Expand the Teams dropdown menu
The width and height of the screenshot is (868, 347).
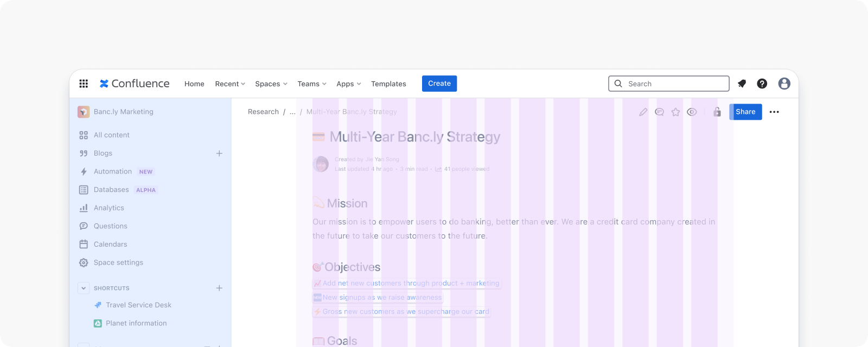pos(311,84)
